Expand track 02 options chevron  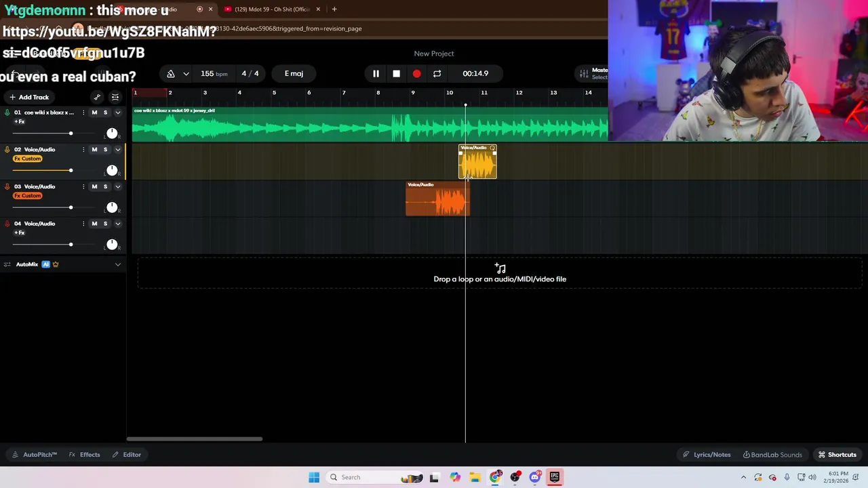click(x=117, y=149)
